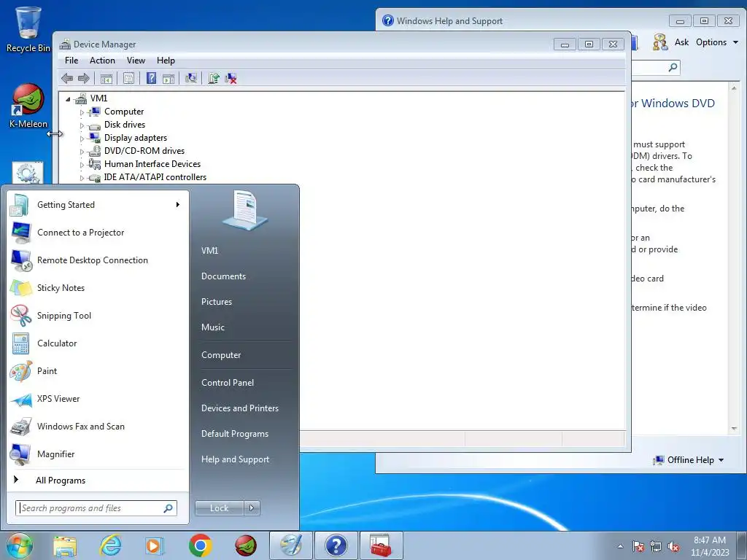Viewport: 747px width, 560px height.
Task: Expand the Human Interface Devices category
Action: pyautogui.click(x=82, y=165)
